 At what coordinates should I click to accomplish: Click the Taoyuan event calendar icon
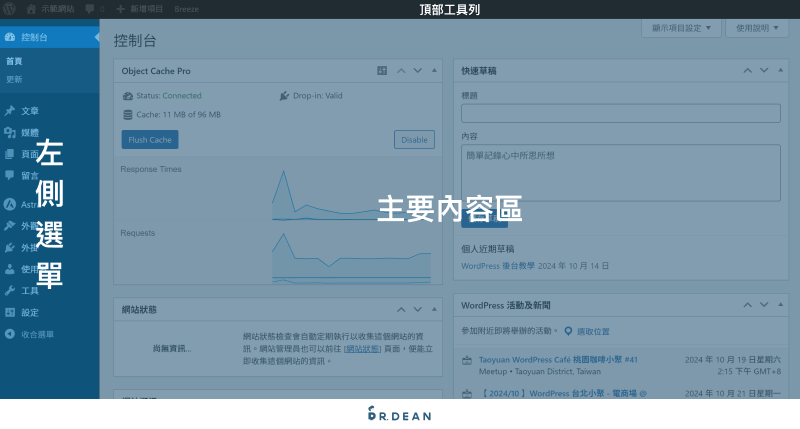tap(467, 361)
